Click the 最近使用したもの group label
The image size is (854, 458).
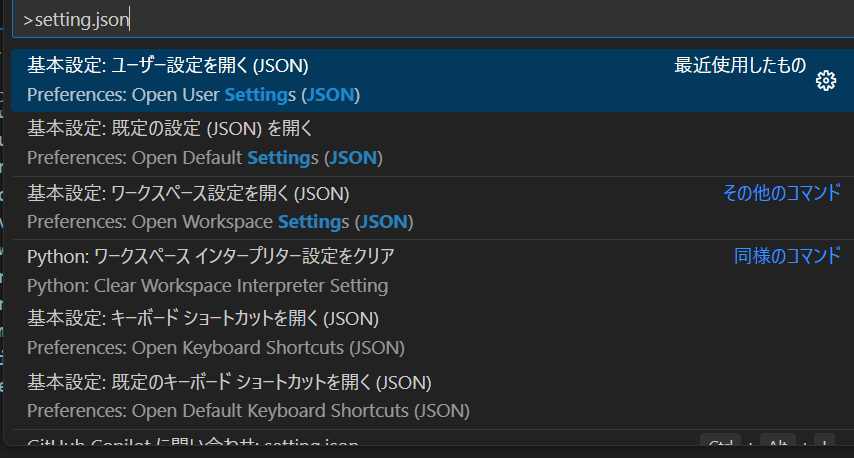coord(739,66)
